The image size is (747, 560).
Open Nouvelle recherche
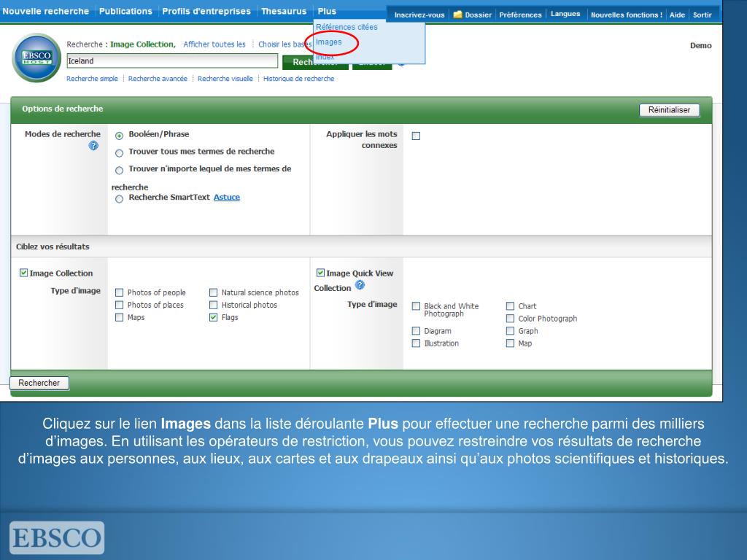tap(46, 11)
